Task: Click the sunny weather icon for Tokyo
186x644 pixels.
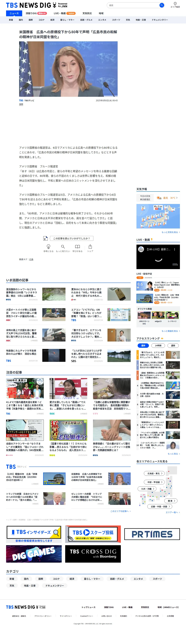Action: pos(159,198)
